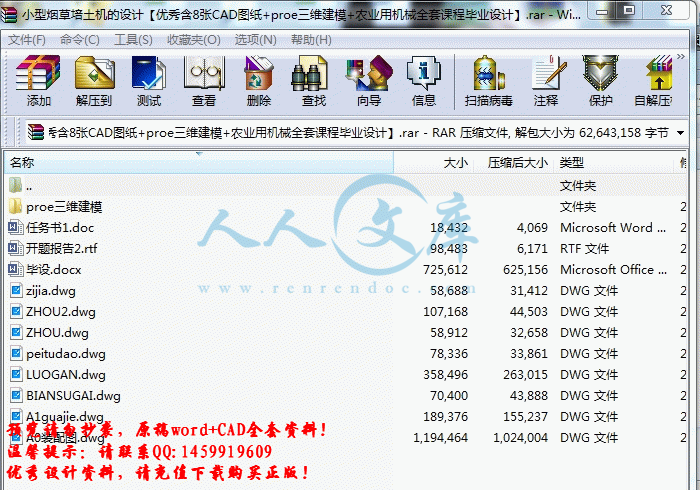
Task: Click the DWG icon beside LUOGAN.dwg
Action: 16,374
